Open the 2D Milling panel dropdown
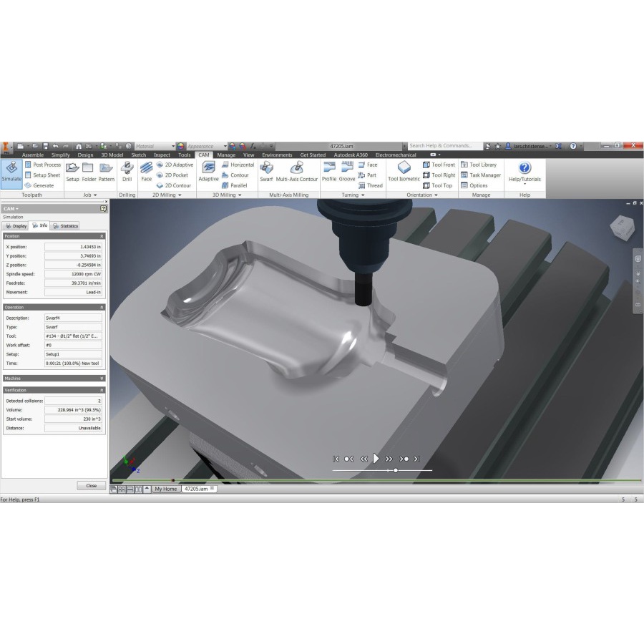 [167, 195]
